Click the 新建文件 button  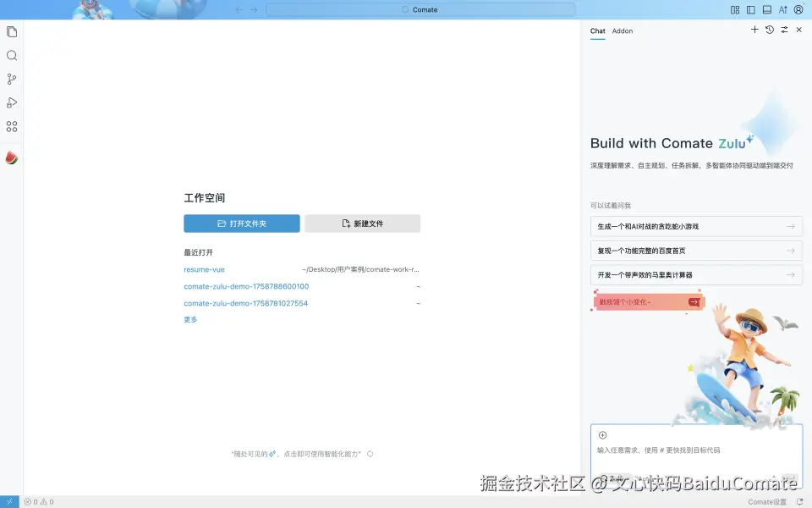pos(363,224)
